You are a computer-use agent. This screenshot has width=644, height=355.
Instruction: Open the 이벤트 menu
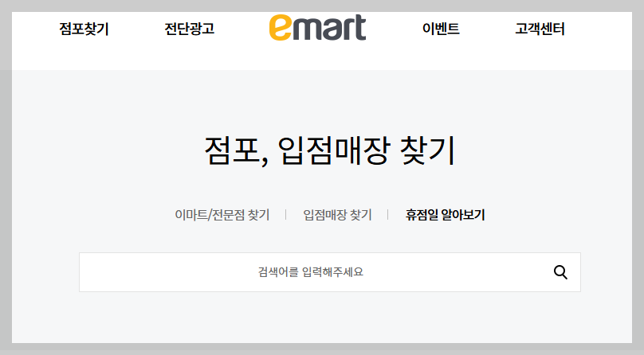pyautogui.click(x=441, y=29)
